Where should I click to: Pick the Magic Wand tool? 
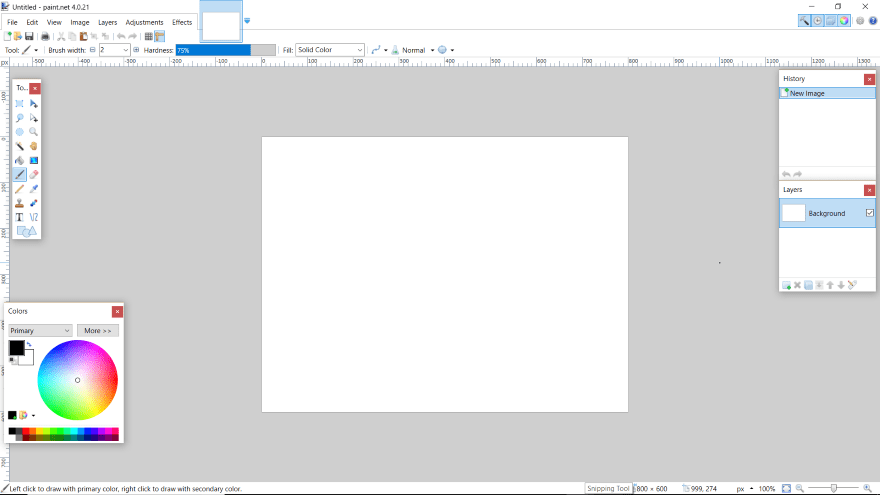(x=19, y=146)
